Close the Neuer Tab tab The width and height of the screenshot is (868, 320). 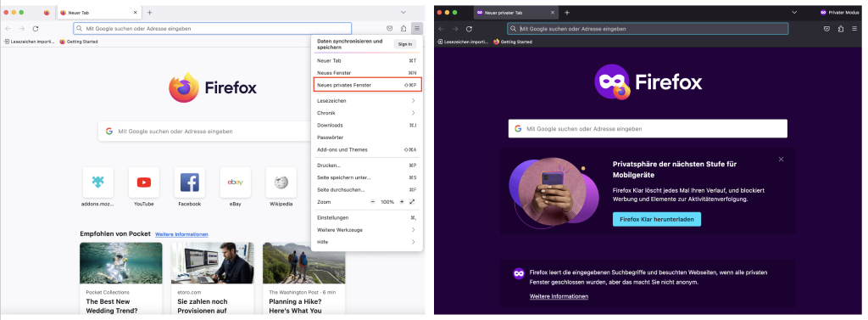click(136, 12)
